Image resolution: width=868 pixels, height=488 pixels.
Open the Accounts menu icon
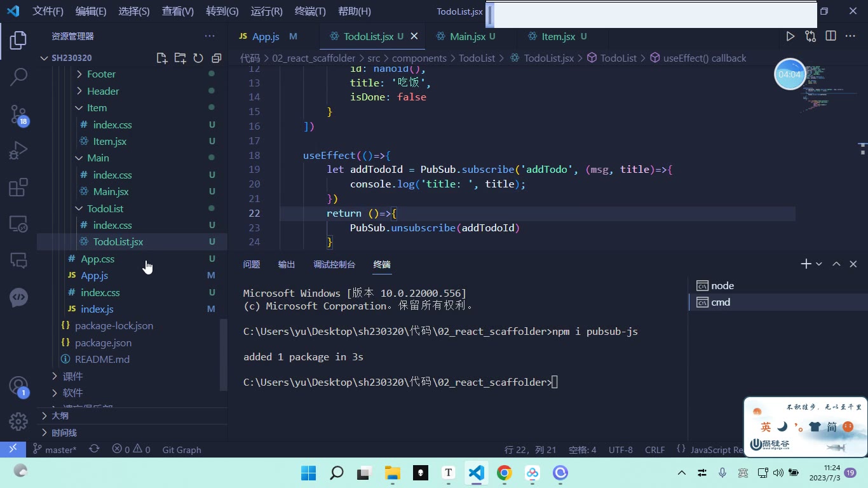[18, 385]
